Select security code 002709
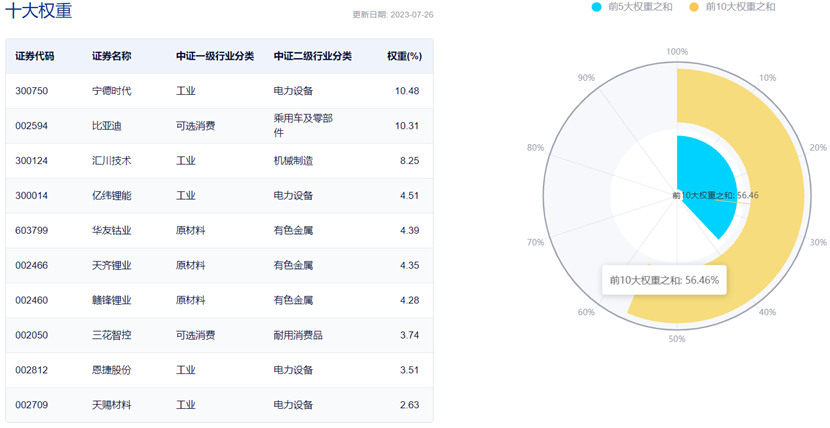Viewport: 830px width, 428px height. [31, 405]
